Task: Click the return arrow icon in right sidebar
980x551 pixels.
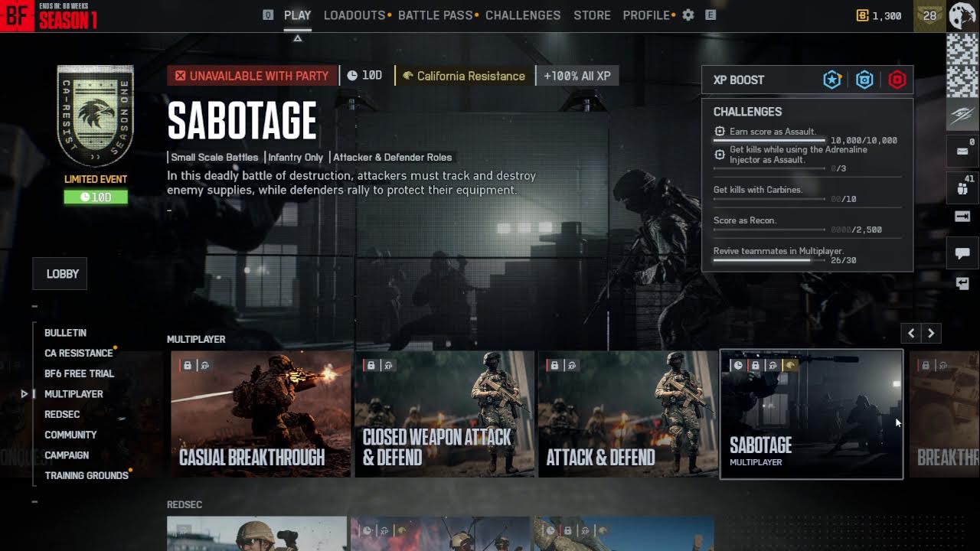Action: coord(962,284)
